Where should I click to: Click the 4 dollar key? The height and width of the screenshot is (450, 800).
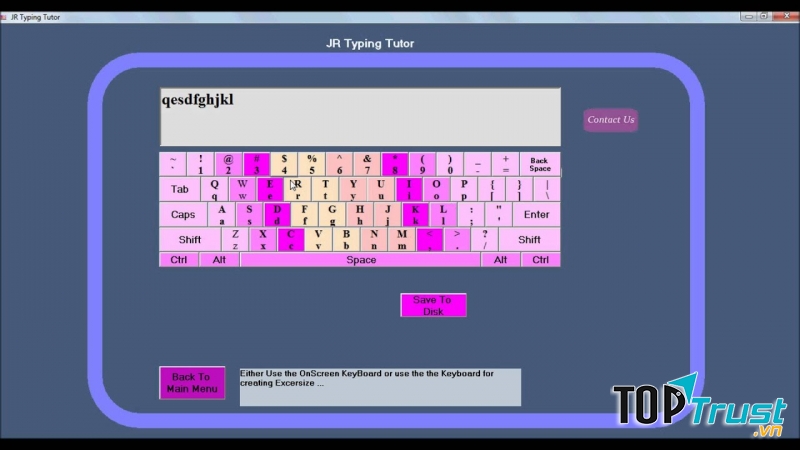pos(284,164)
